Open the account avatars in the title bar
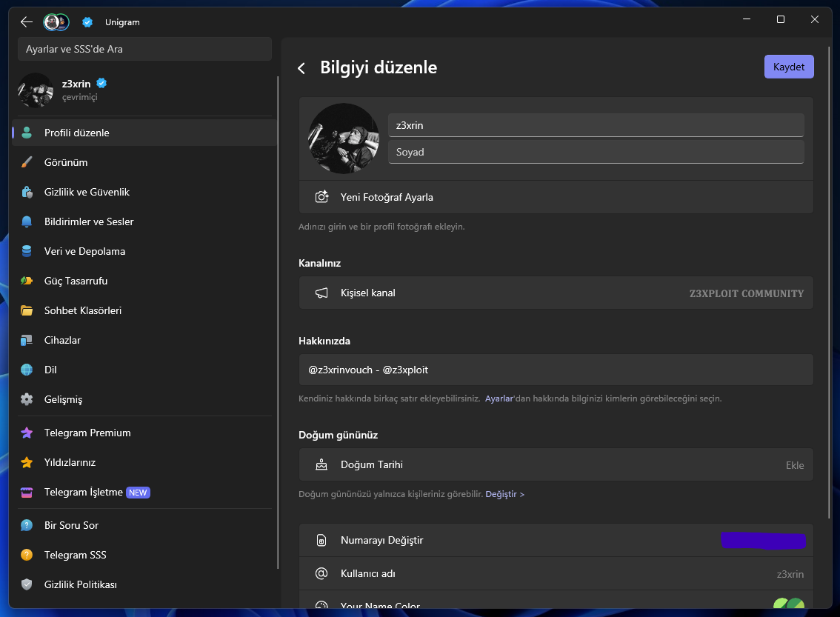Viewport: 840px width, 617px height. pos(56,22)
